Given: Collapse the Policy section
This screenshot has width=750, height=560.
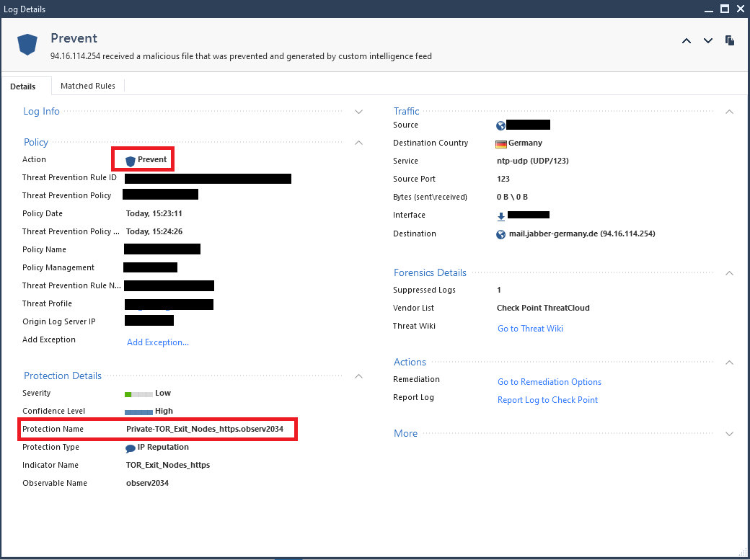Looking at the screenshot, I should [358, 142].
